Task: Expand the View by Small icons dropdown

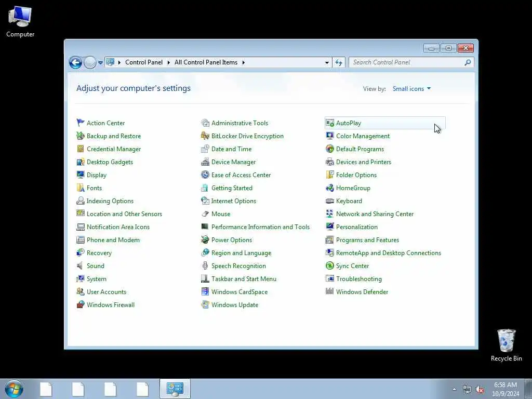Action: click(x=411, y=88)
